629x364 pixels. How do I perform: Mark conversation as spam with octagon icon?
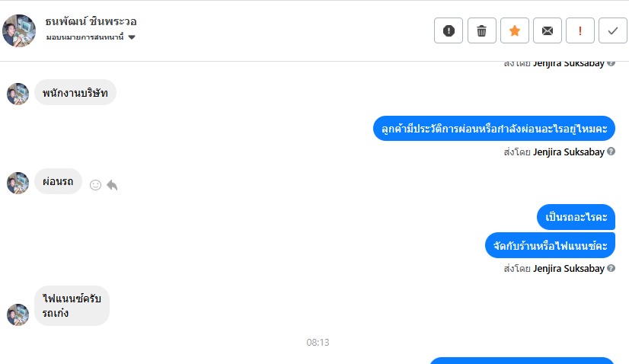449,30
